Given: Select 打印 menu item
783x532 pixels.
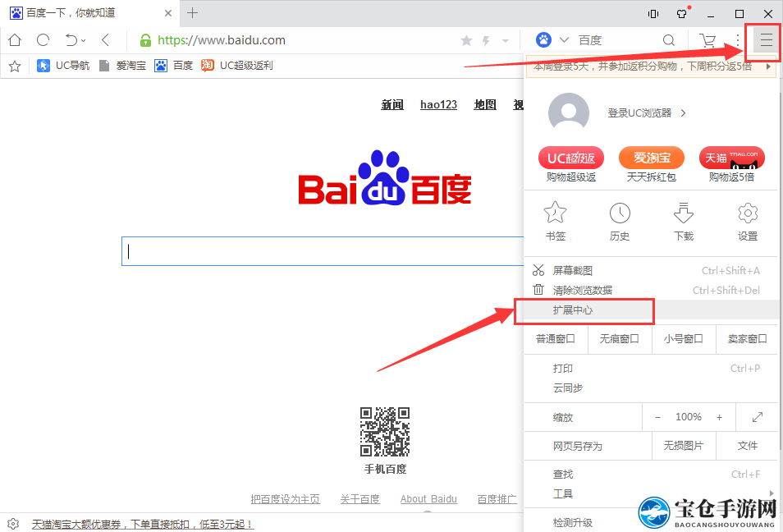Looking at the screenshot, I should tap(651, 369).
